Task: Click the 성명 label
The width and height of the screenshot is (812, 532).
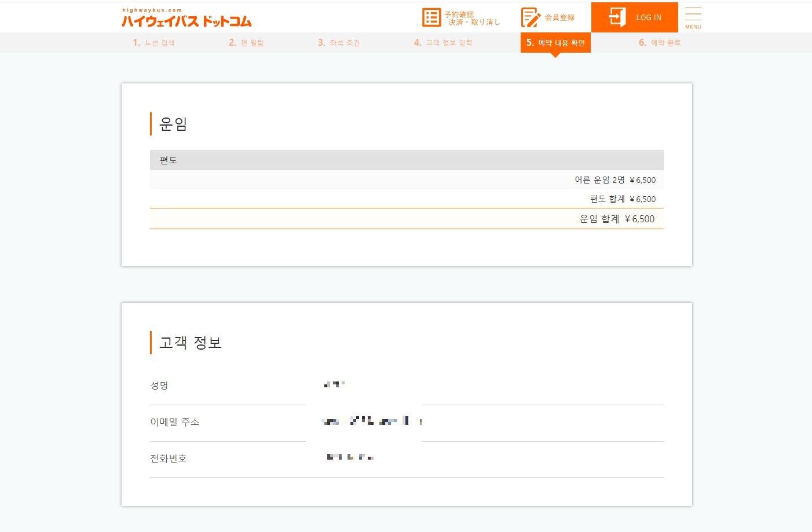Action: [x=159, y=386]
